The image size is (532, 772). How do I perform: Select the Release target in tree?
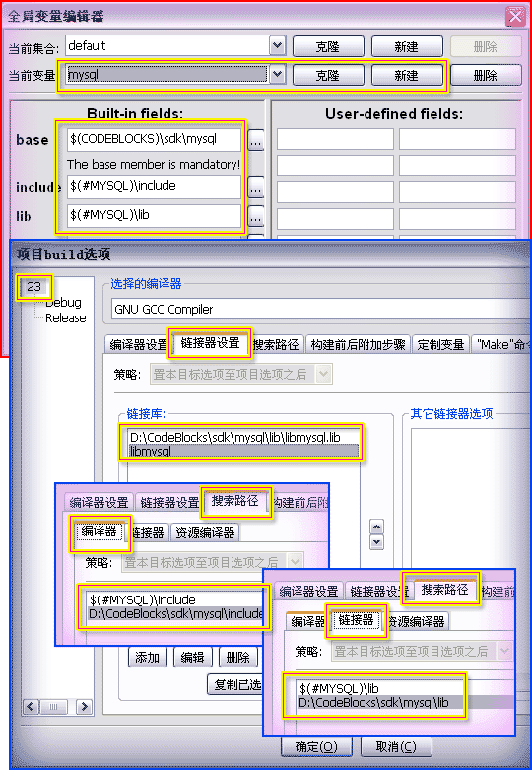click(x=65, y=318)
